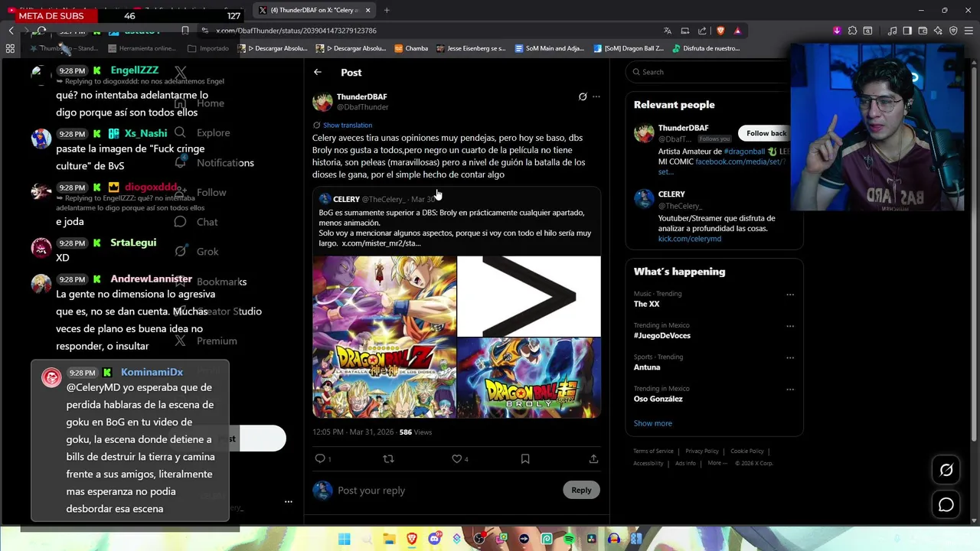Open the new tab plus button
Screen dimensions: 980x551
387,10
